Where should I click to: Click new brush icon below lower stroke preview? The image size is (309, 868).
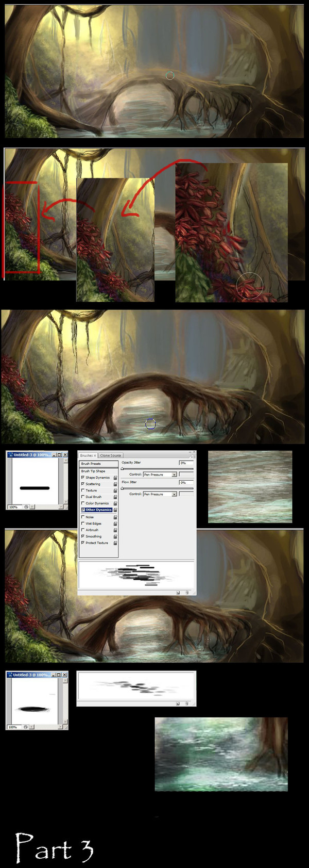click(x=178, y=703)
